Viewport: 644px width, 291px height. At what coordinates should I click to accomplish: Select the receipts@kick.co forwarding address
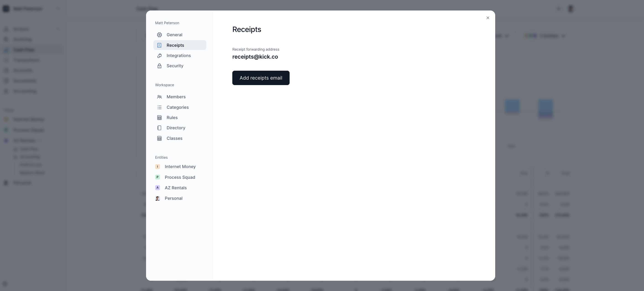tap(255, 57)
